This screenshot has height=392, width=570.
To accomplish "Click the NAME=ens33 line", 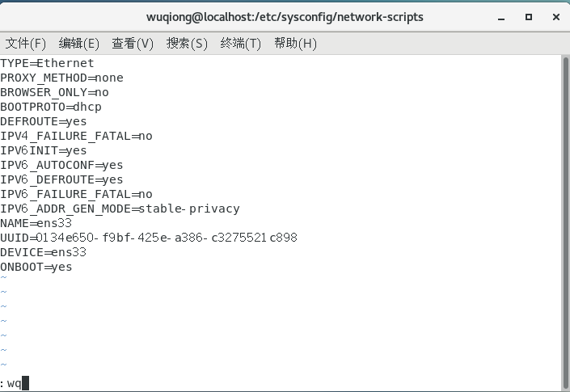I will (36, 223).
